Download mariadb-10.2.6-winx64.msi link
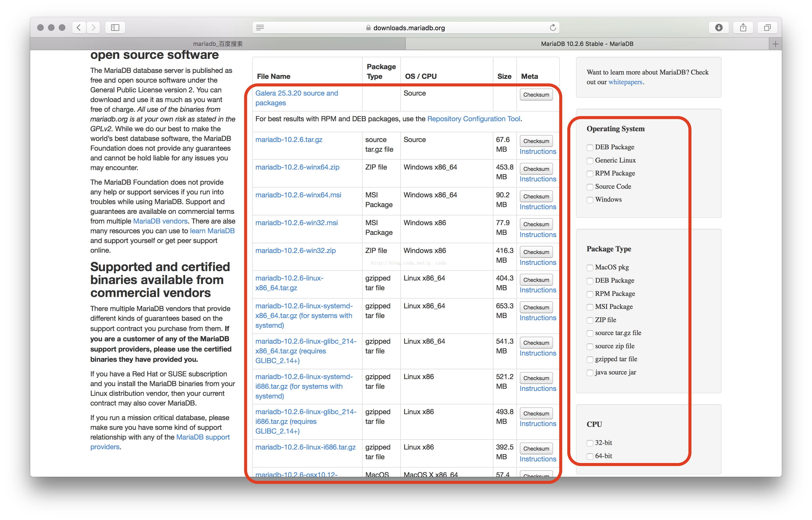 tap(298, 195)
